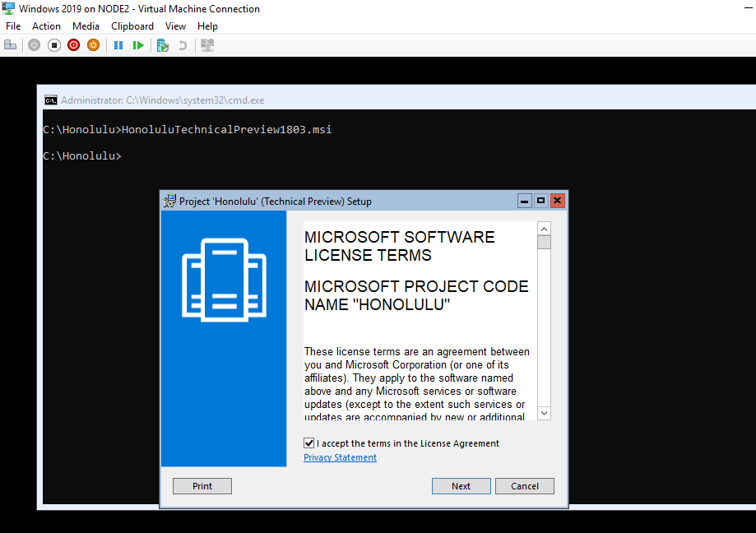Click the Virtual Machine Connection window icon
The width and height of the screenshot is (756, 533).
(9, 8)
